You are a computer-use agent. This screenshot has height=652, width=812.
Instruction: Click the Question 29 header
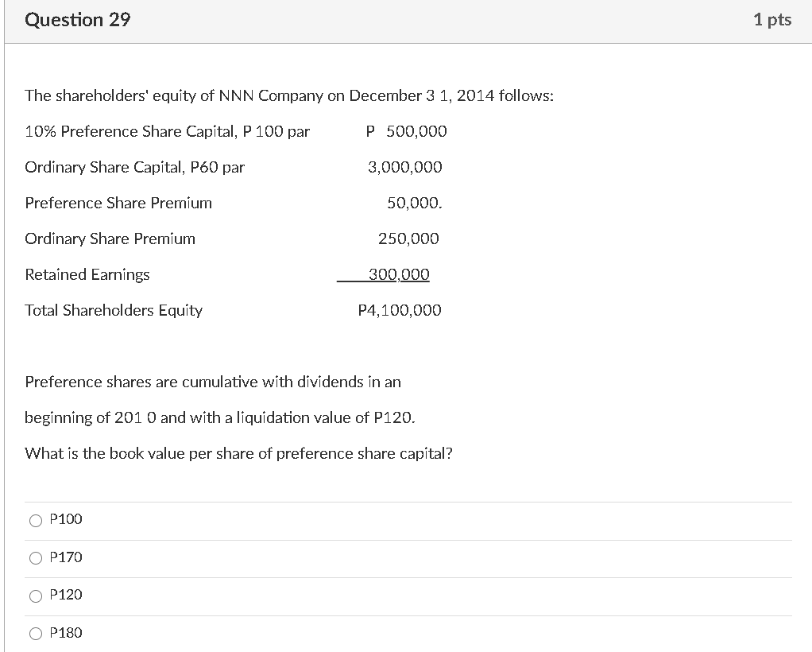(77, 20)
